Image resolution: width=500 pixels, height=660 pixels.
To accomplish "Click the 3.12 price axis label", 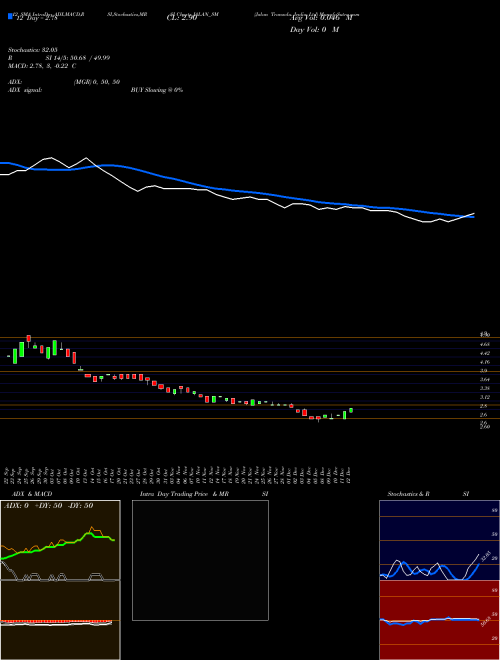I will [485, 397].
